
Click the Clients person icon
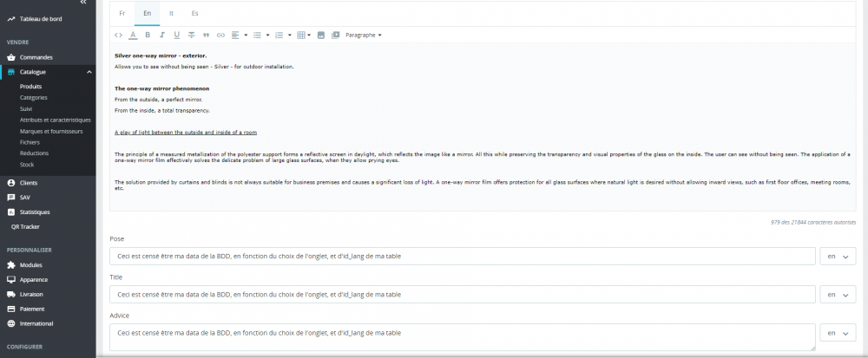click(11, 183)
